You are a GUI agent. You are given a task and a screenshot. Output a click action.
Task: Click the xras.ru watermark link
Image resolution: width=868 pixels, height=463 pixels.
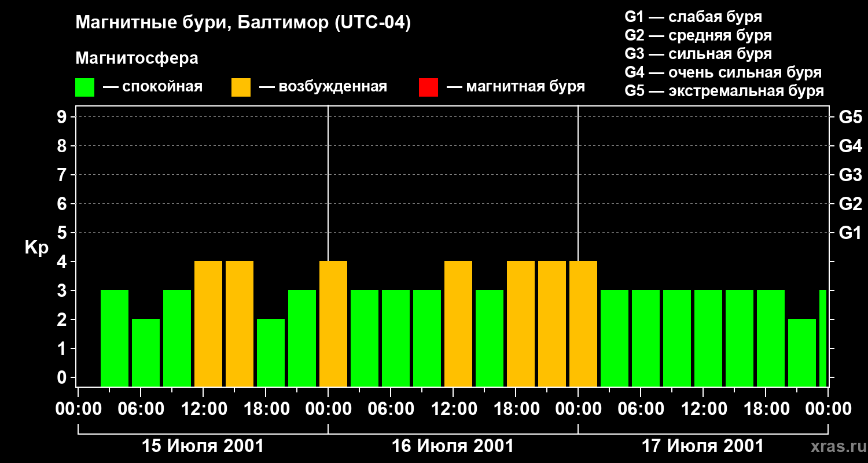click(x=835, y=446)
